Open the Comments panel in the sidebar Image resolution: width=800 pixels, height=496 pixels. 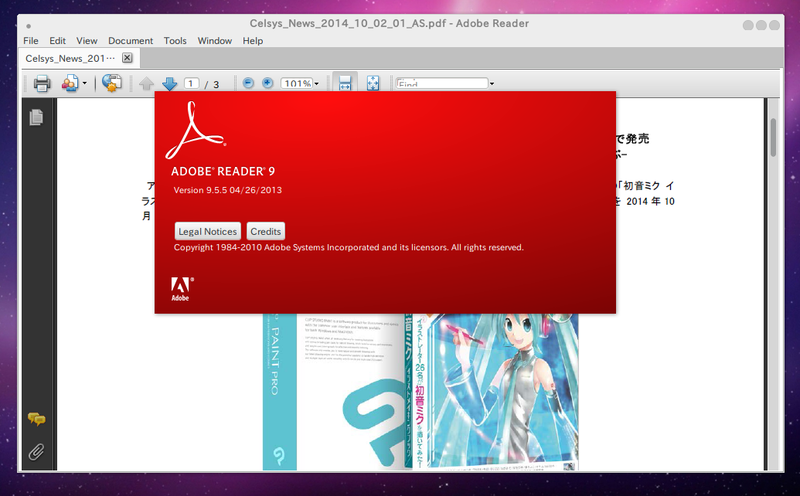[x=36, y=419]
